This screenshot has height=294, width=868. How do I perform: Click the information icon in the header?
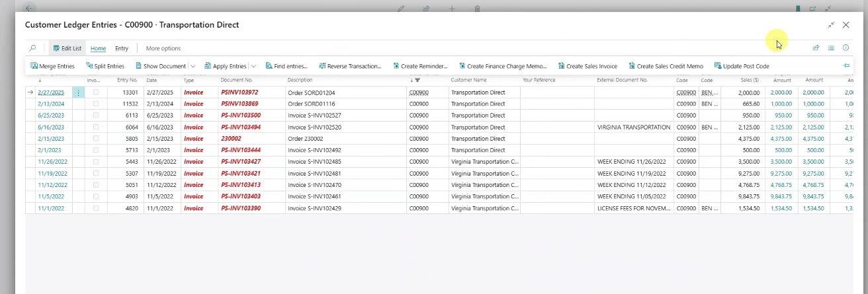(846, 48)
